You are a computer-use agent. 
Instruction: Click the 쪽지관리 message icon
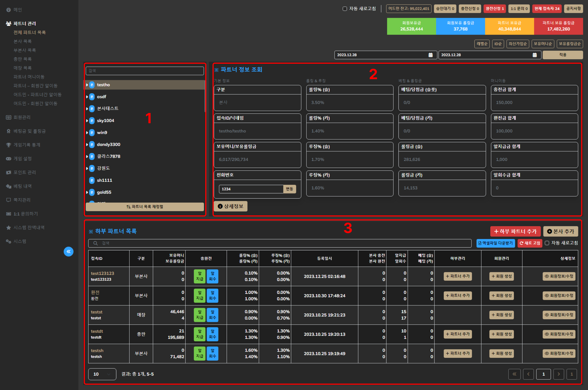[x=8, y=200]
